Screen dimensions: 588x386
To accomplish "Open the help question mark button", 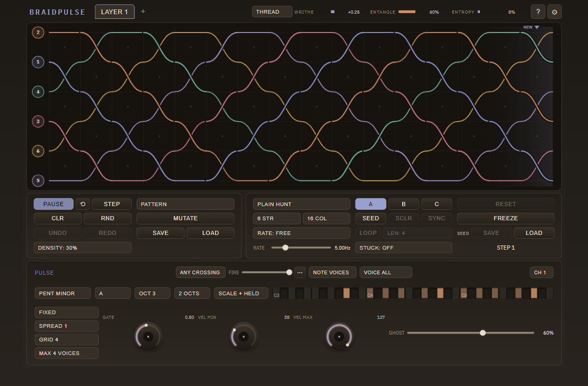I will click(x=538, y=12).
